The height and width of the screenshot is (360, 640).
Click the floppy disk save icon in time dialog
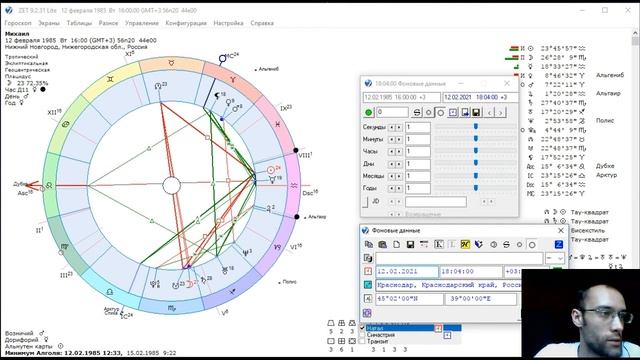476,112
